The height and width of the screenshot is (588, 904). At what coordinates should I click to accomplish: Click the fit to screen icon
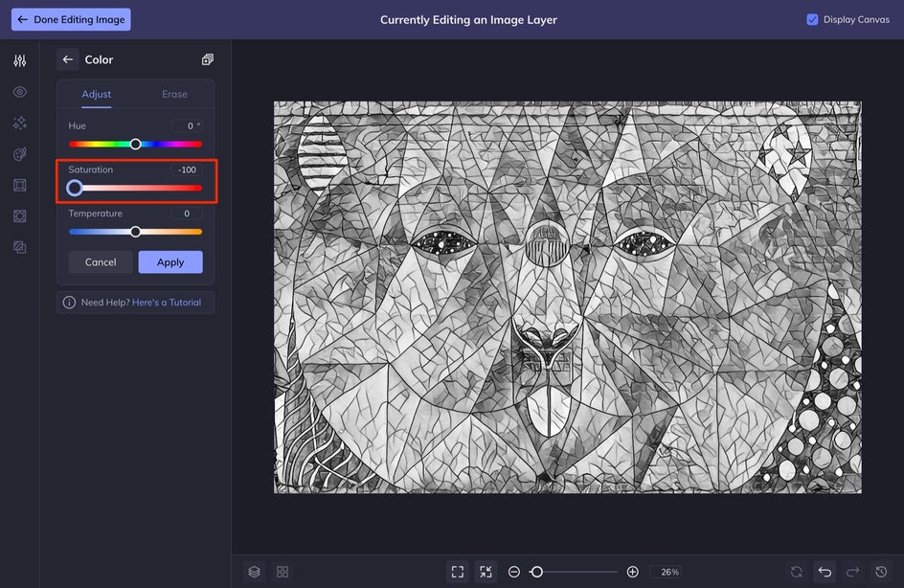pos(458,572)
